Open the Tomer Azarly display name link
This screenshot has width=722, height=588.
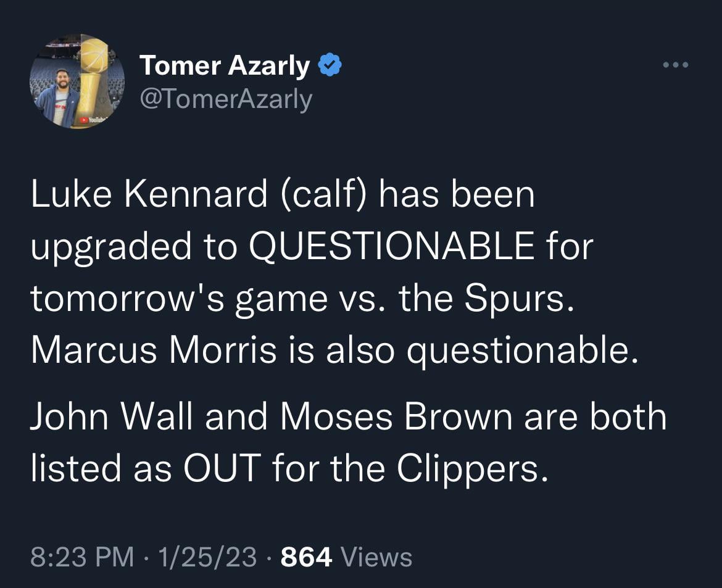tap(225, 65)
